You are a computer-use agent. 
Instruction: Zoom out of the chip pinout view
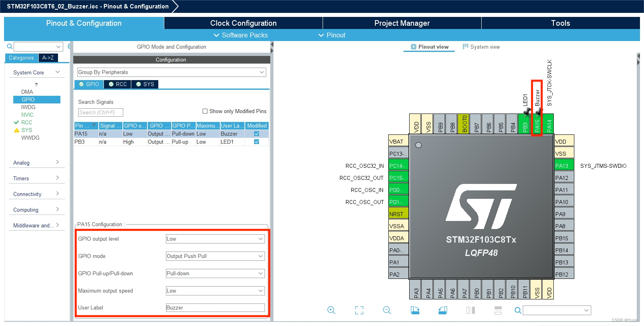(387, 310)
